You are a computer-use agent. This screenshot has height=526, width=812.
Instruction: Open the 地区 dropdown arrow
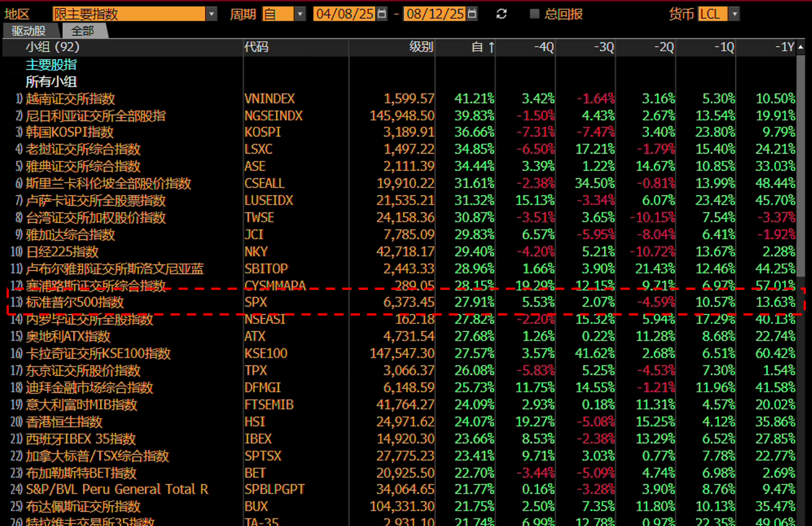211,14
